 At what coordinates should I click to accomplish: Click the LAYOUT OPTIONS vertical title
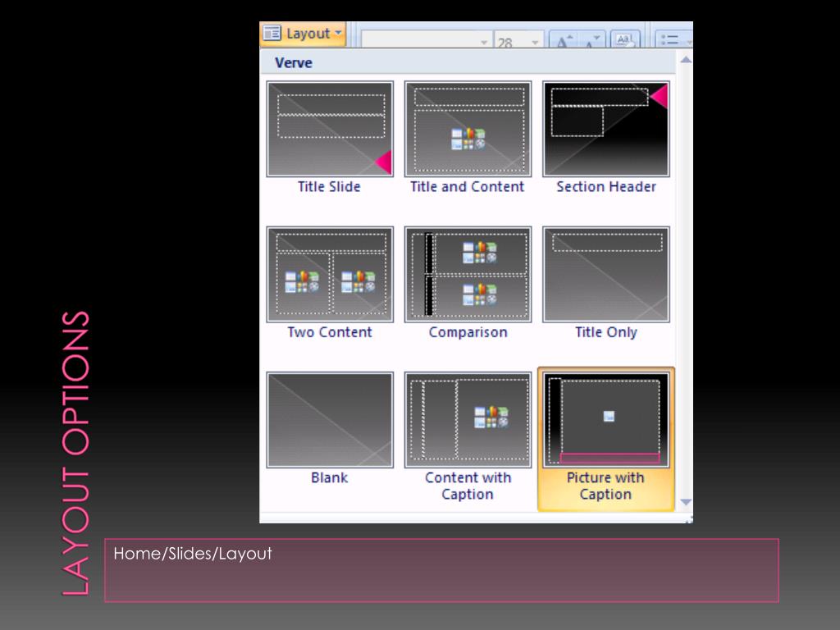click(75, 453)
